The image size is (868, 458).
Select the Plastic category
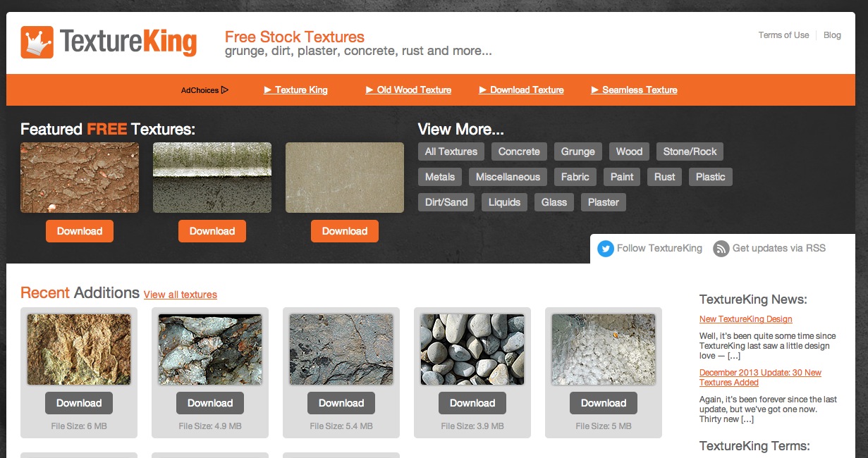[711, 177]
